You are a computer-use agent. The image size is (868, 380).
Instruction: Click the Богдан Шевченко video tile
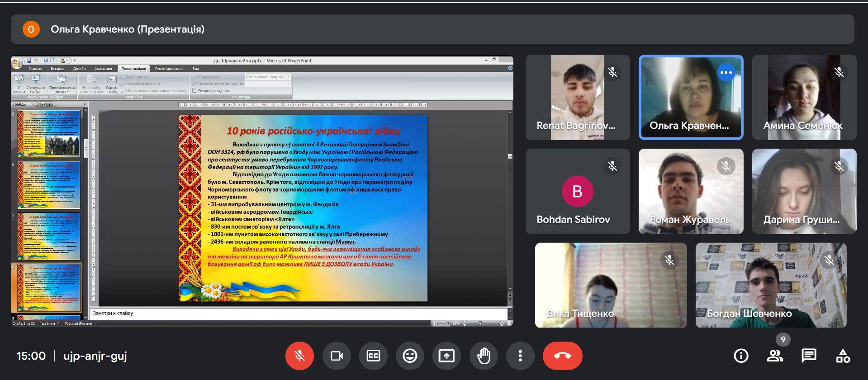coord(771,285)
